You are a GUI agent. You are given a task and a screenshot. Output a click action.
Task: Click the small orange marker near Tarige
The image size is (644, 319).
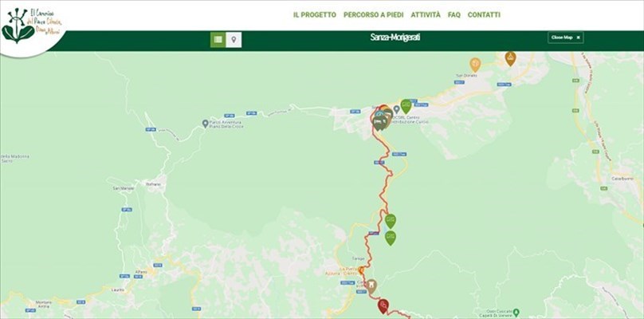click(361, 270)
